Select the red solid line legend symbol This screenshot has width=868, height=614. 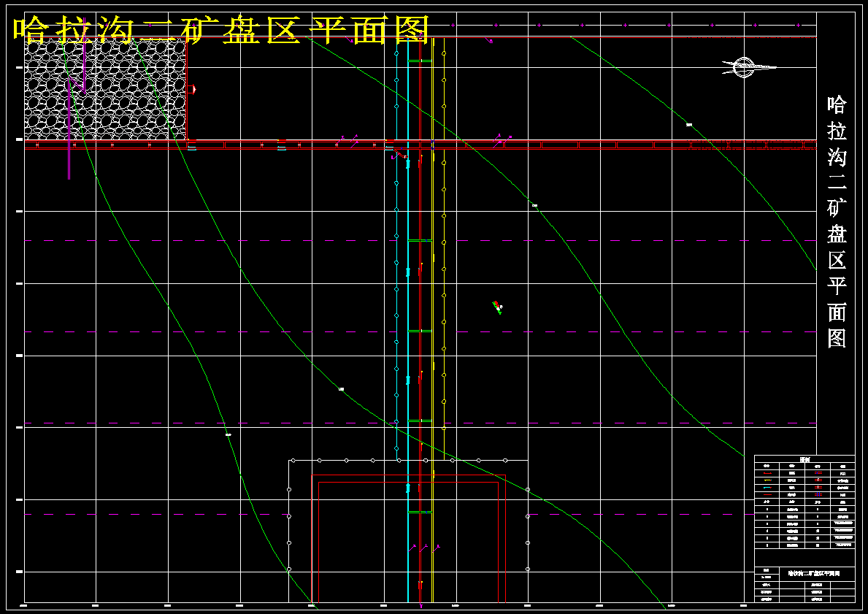(x=767, y=494)
